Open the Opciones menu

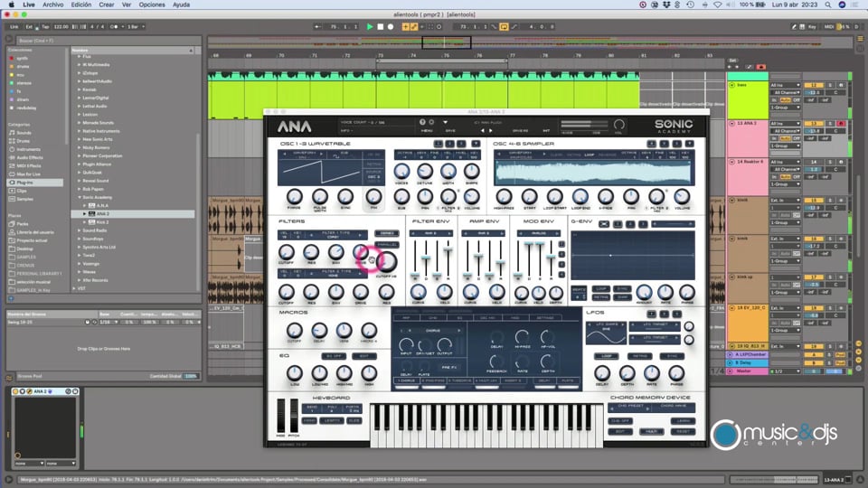[x=152, y=5]
